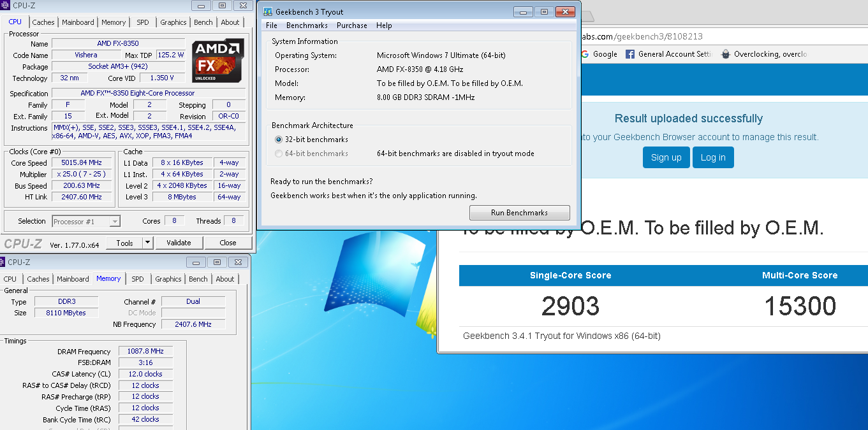Open the Overclocking bookmark in browser
868x430 pixels.
[x=764, y=54]
